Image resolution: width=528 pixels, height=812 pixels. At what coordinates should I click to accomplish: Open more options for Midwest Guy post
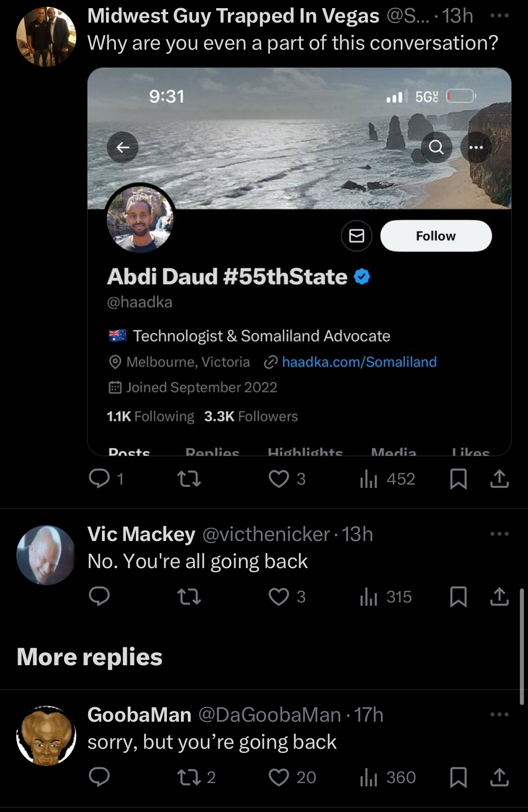coord(499,15)
